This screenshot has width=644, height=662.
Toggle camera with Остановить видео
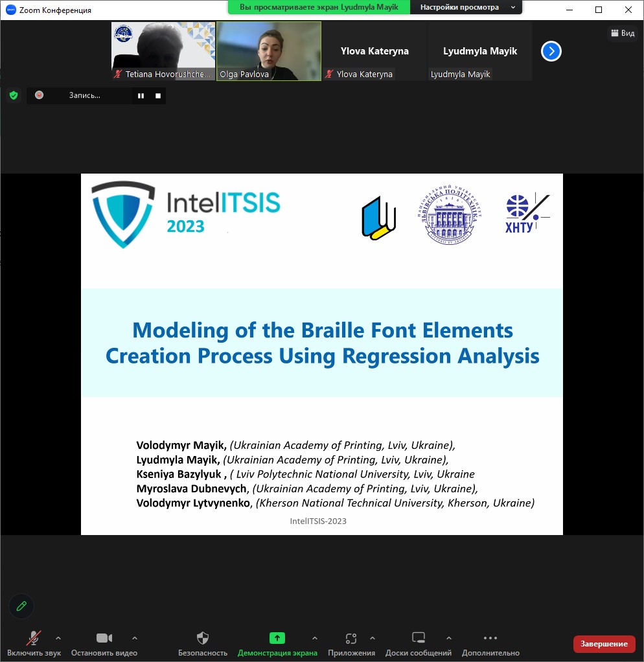pyautogui.click(x=104, y=638)
